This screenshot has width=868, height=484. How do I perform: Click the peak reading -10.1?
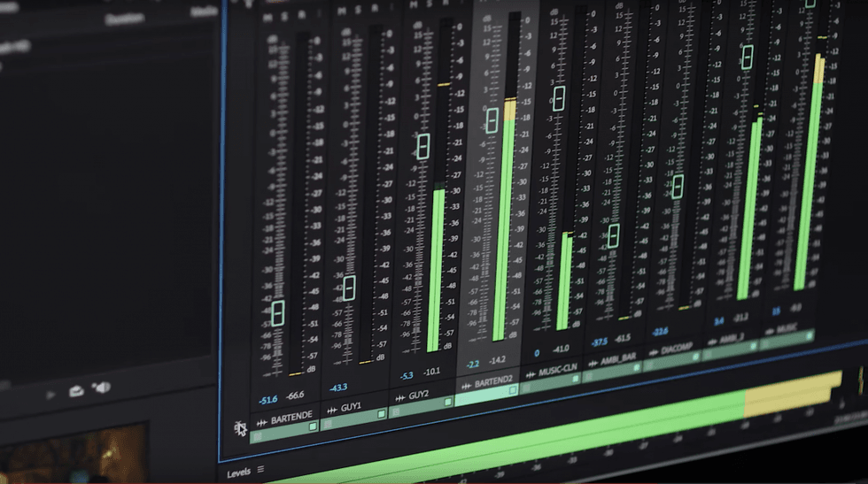(432, 371)
